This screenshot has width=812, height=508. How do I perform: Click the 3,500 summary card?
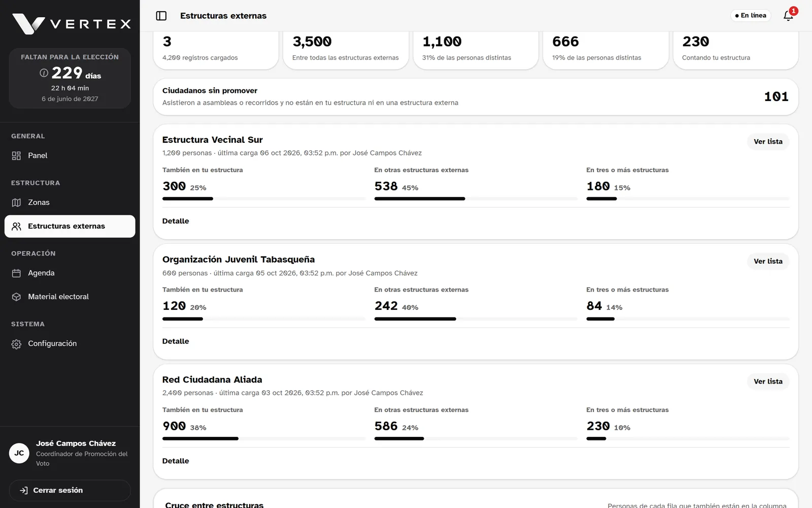(x=346, y=50)
